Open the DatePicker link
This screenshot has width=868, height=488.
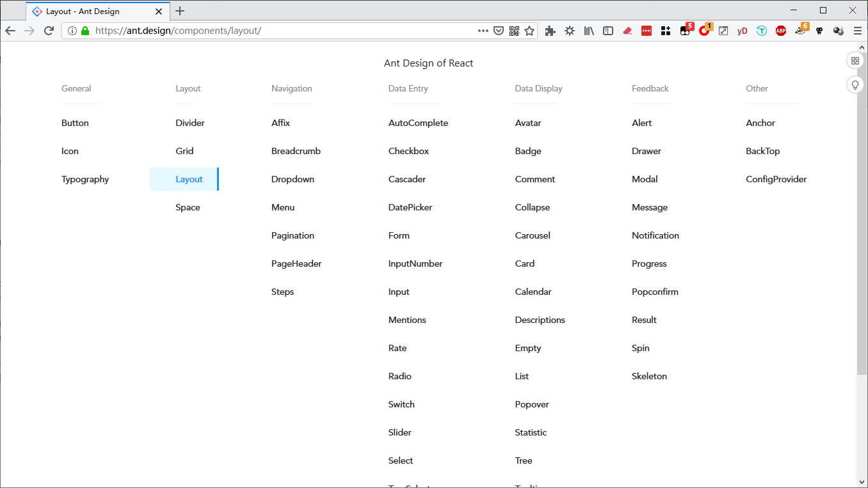410,207
